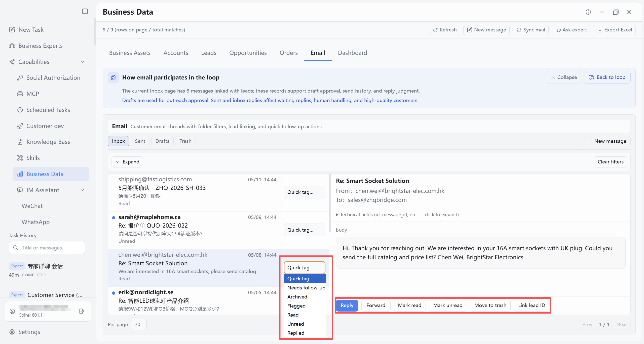Click Move to trash button
The image size is (644, 344).
[490, 306]
